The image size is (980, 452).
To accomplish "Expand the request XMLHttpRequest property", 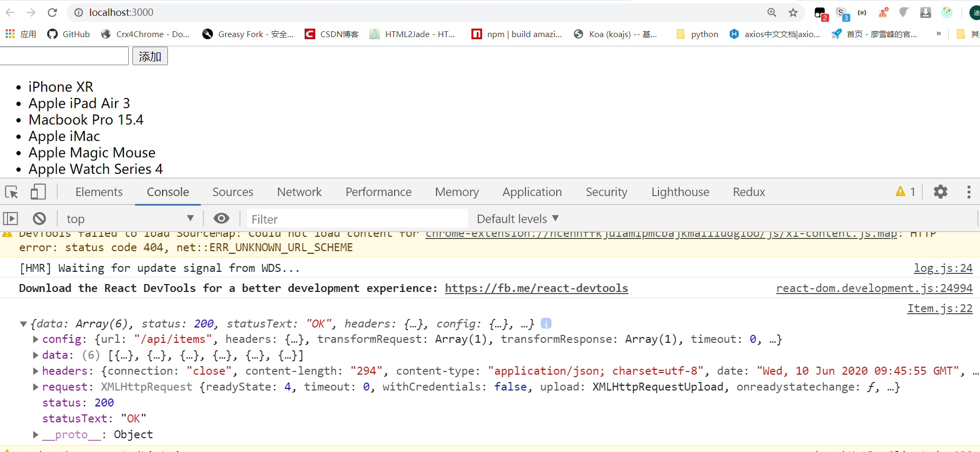I will click(35, 387).
